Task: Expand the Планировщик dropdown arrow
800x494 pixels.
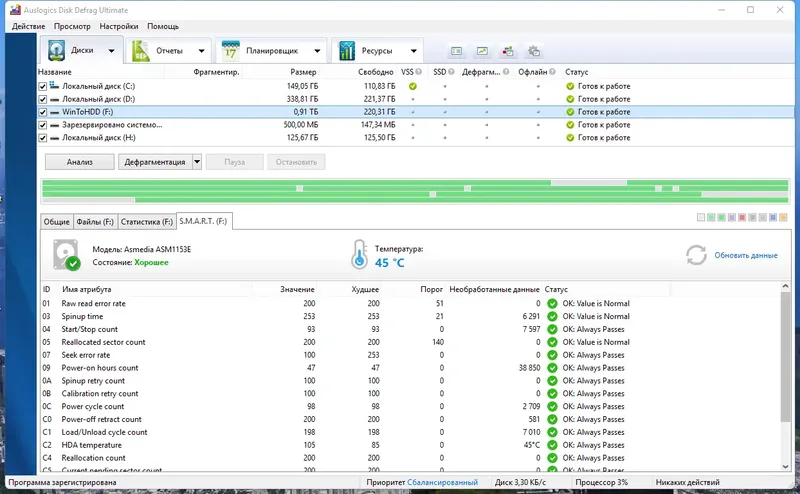Action: (317, 51)
